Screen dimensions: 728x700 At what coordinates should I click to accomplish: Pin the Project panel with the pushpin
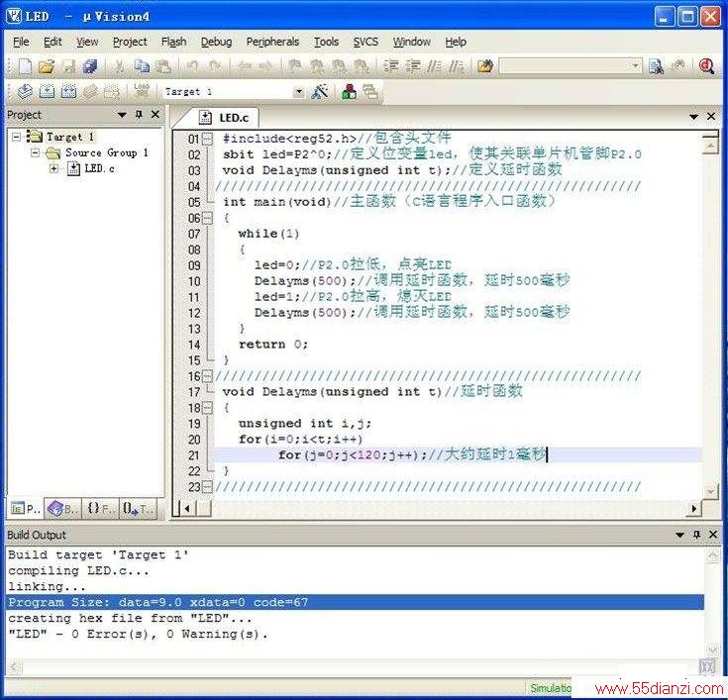(139, 114)
